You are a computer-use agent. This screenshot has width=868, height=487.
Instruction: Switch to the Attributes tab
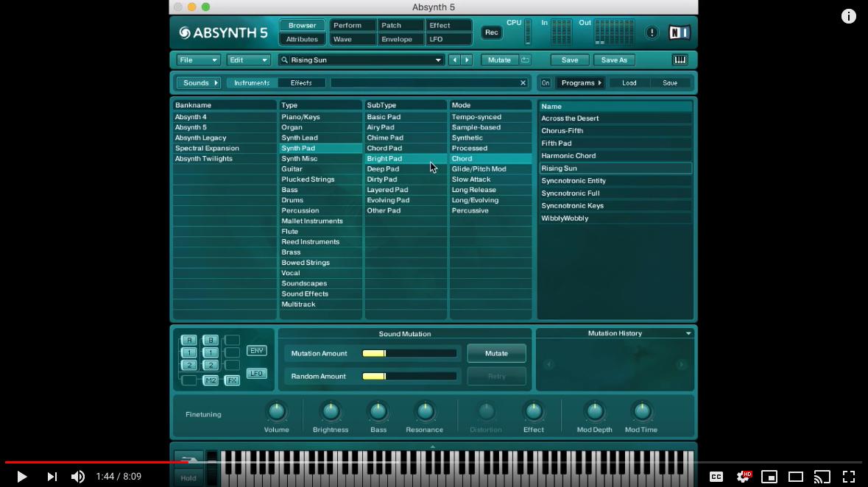(x=303, y=39)
